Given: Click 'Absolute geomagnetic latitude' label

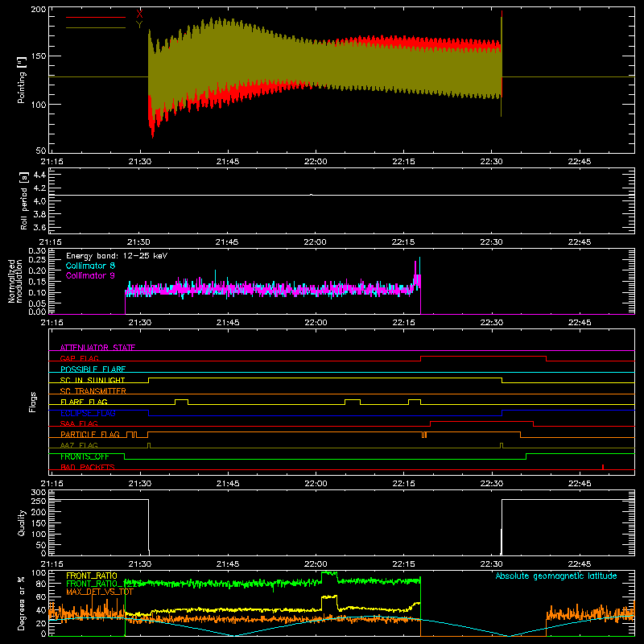Looking at the screenshot, I should point(556,576).
